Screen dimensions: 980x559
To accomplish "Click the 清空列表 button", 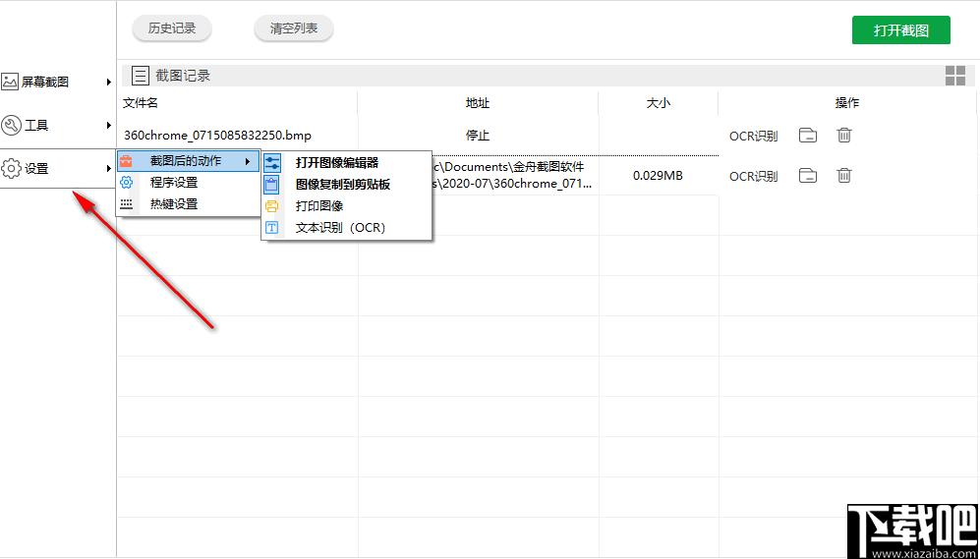I will pos(294,28).
